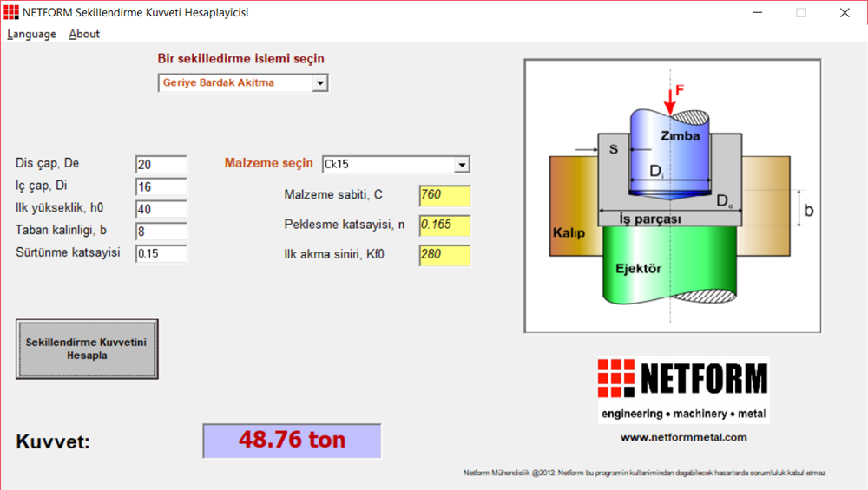Click the 48.76 ton force result display

[292, 441]
